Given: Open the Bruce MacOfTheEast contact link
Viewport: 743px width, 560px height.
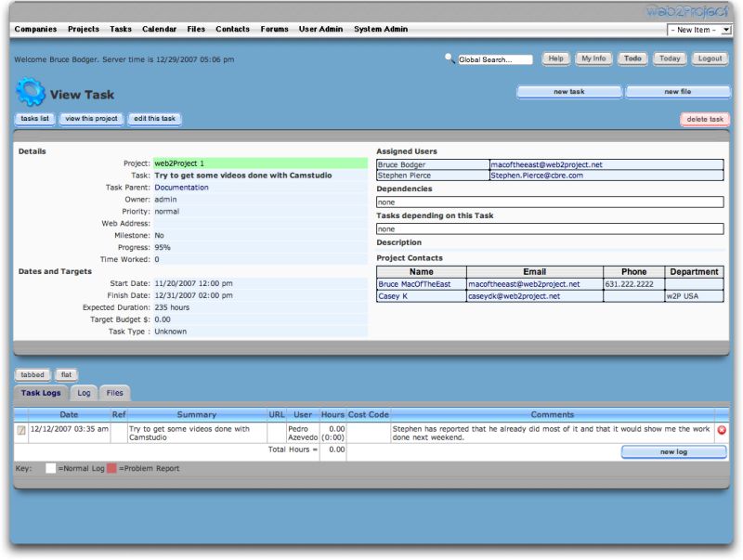Looking at the screenshot, I should pos(414,284).
